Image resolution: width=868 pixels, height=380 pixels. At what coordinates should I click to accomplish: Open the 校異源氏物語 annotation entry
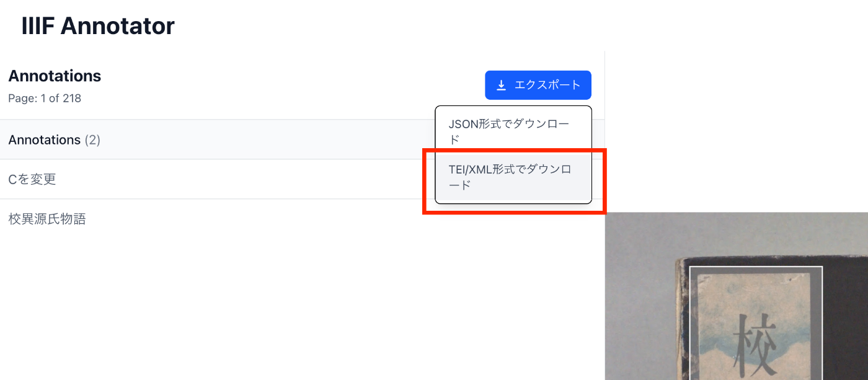46,218
